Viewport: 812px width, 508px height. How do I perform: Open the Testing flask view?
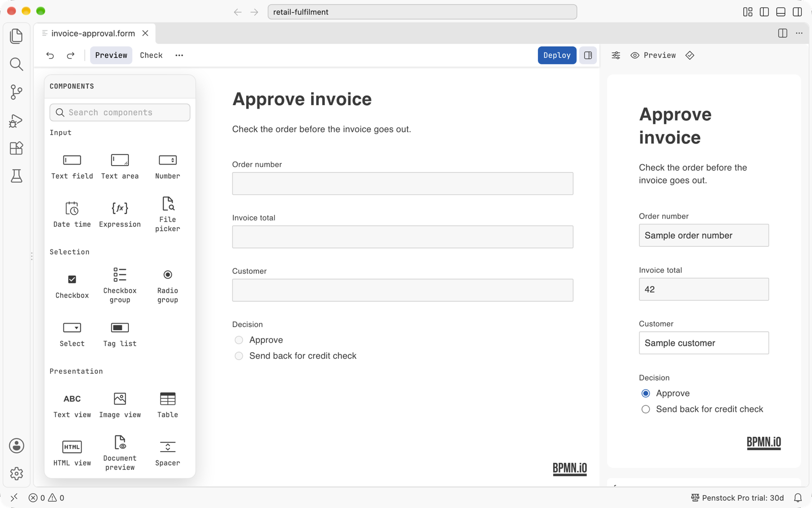[x=16, y=176]
